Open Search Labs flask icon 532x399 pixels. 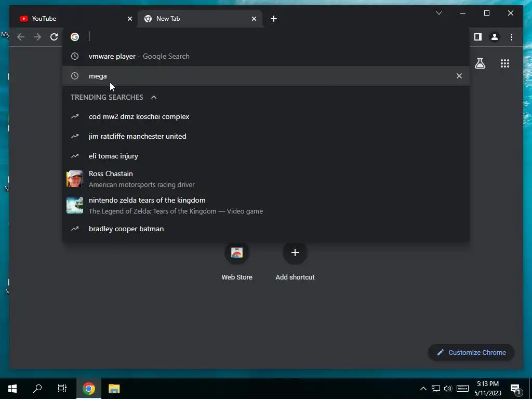480,63
